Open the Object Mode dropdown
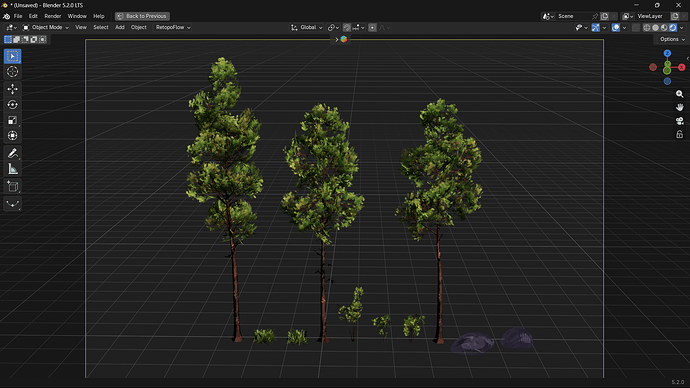This screenshot has width=690, height=388. pyautogui.click(x=46, y=27)
